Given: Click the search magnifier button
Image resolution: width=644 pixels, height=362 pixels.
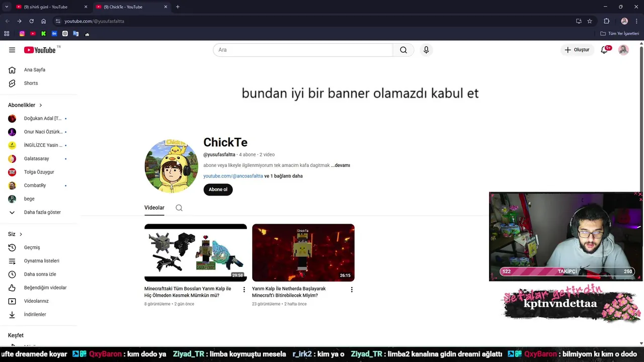Looking at the screenshot, I should 404,50.
